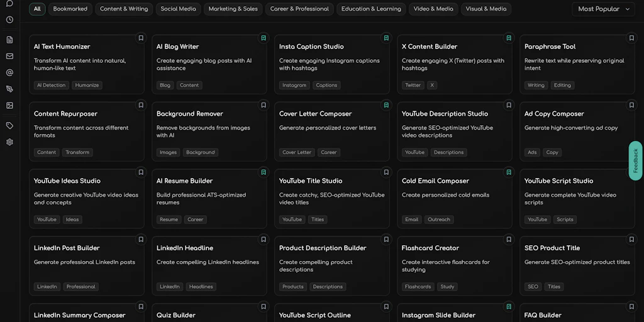Filter by Video & Media

click(433, 9)
